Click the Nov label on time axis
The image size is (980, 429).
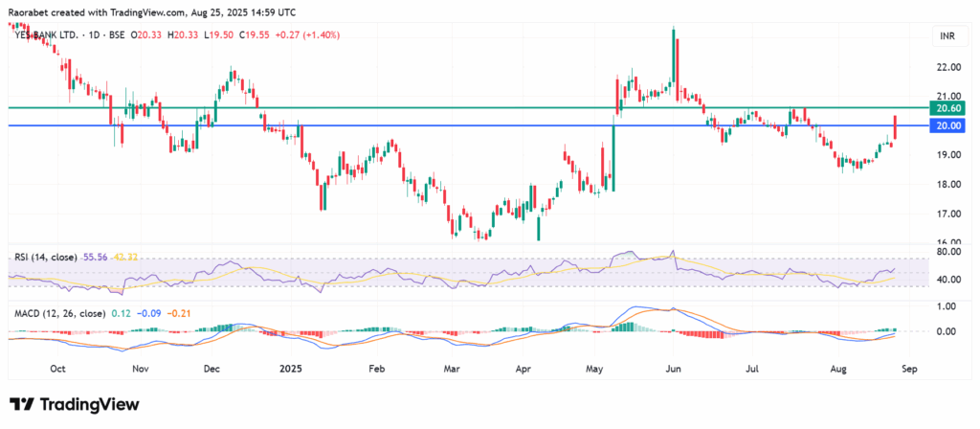pos(141,369)
